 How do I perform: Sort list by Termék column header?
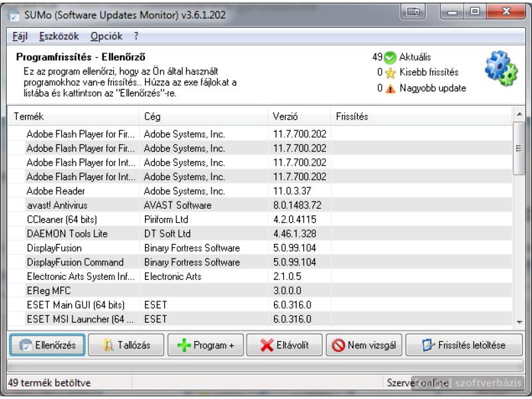(73, 116)
